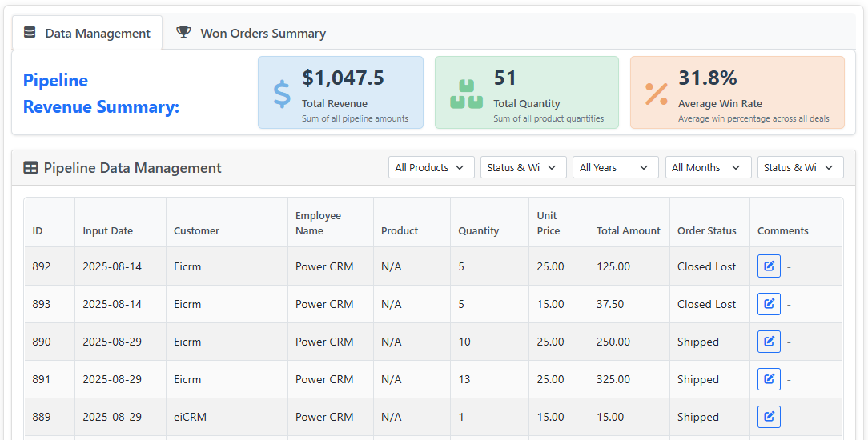Click the database icon on Data Management tab
The width and height of the screenshot is (868, 440).
click(30, 33)
